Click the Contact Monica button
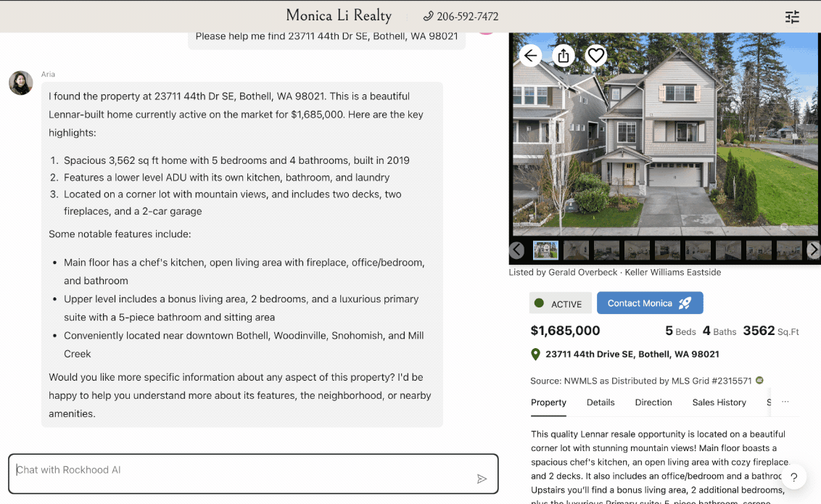The height and width of the screenshot is (504, 821). click(x=650, y=303)
